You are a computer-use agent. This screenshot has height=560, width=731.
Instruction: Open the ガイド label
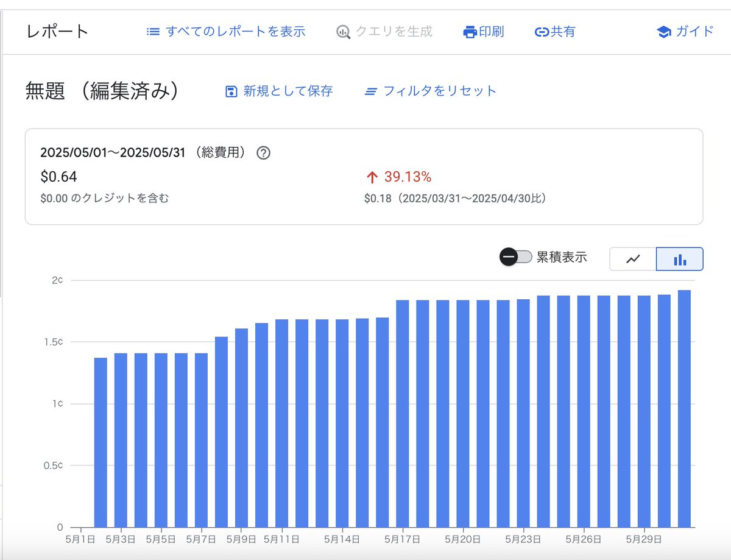(x=694, y=32)
